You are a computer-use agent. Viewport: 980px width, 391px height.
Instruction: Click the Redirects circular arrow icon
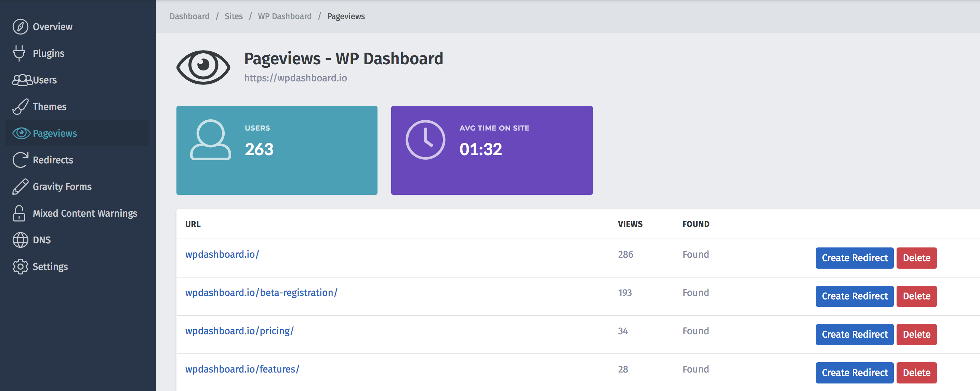(20, 160)
